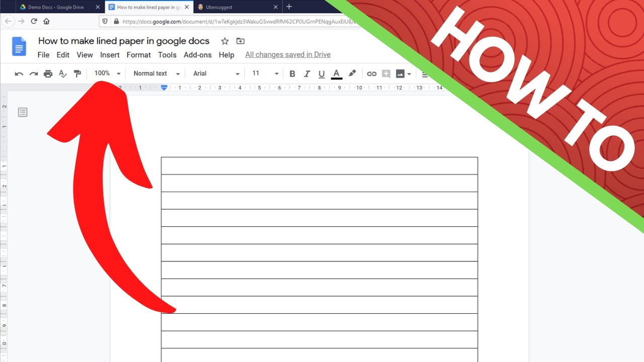Open the text color picker

[x=336, y=73]
